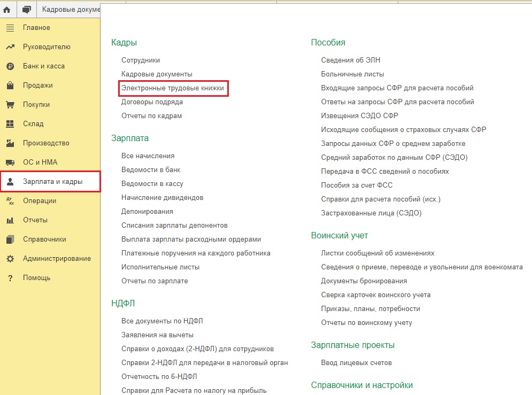
Task: Open Застрахованные лица (СЭДО)
Action: (x=371, y=213)
